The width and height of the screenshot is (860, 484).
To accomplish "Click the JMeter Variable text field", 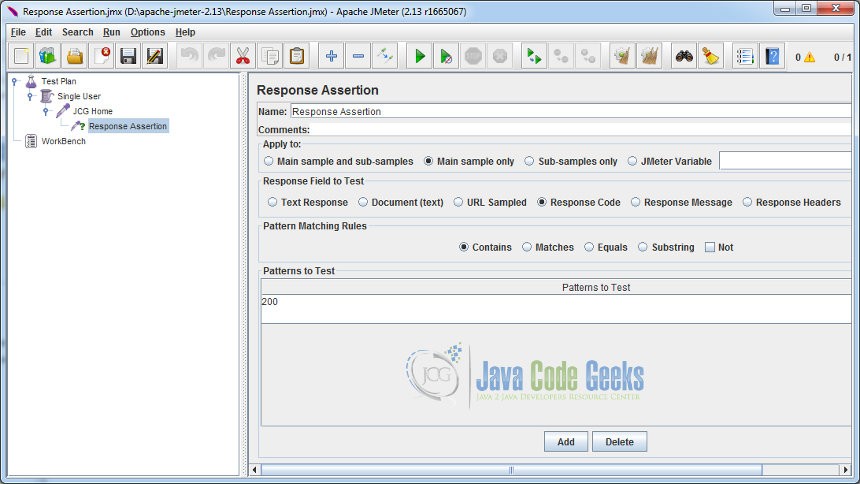I will 785,161.
